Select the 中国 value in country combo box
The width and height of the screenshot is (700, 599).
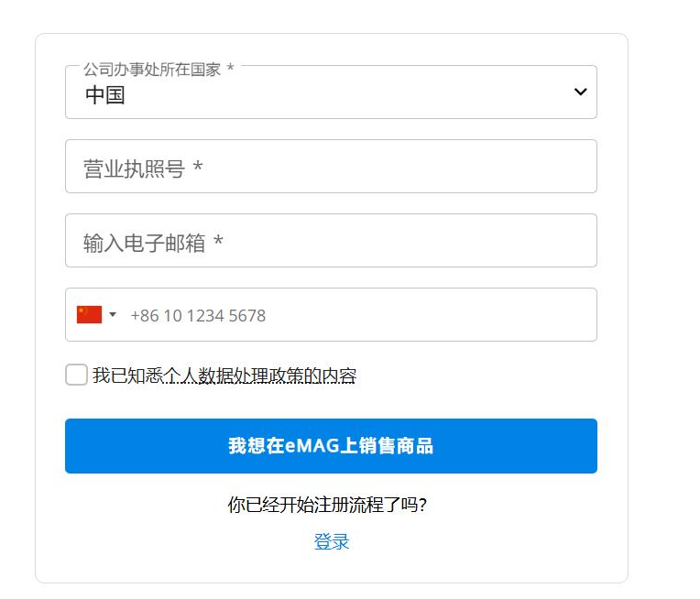click(x=105, y=95)
